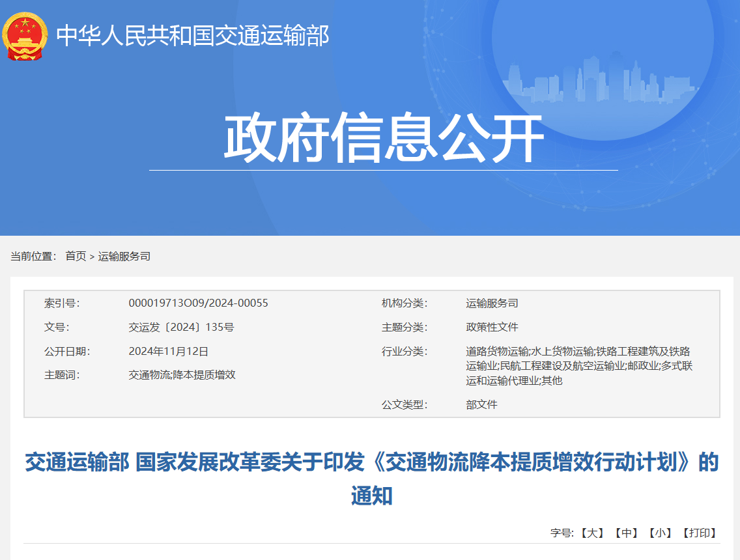The image size is (740, 560).
Task: Set font size to 中
Action: point(626,533)
